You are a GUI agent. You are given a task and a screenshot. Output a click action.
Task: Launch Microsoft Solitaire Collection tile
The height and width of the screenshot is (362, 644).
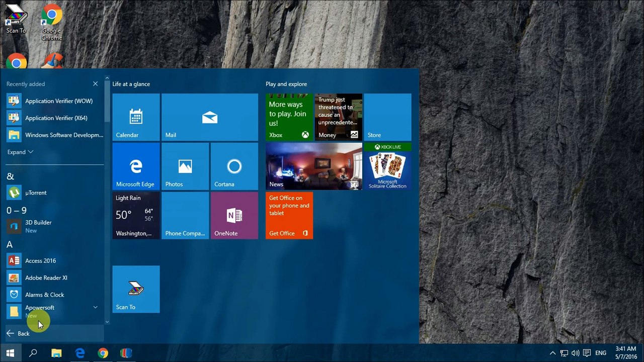[x=388, y=166]
